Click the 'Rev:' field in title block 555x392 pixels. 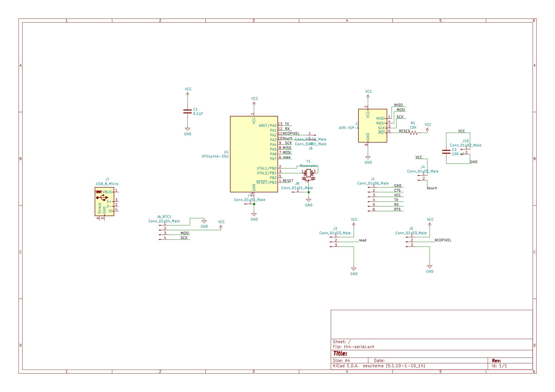(496, 361)
